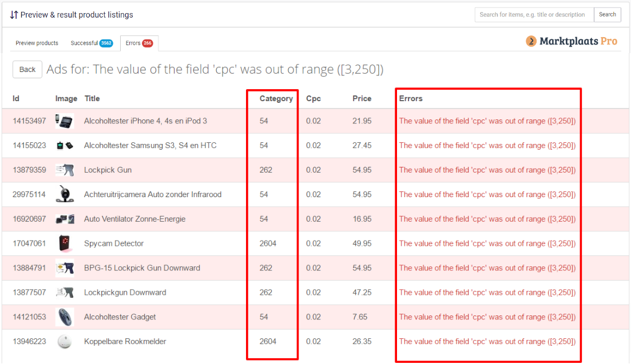Focus the search for items input field
This screenshot has height=364, width=631.
point(534,15)
